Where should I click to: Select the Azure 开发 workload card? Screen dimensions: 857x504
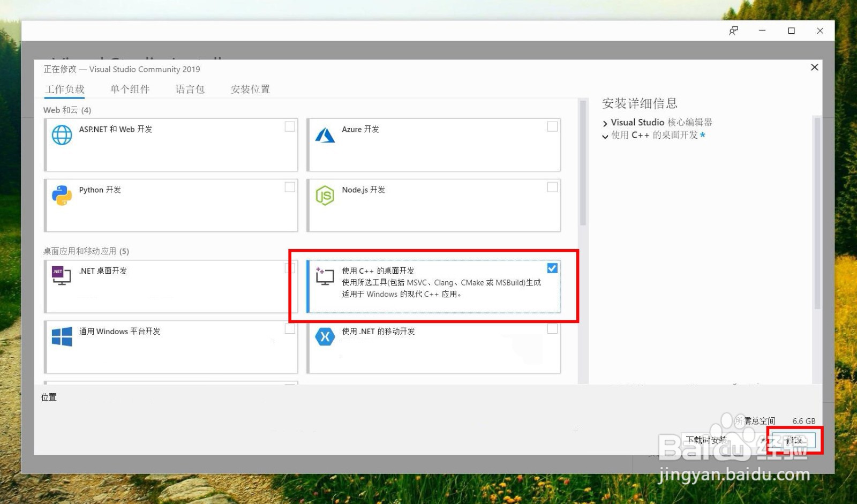pos(433,145)
